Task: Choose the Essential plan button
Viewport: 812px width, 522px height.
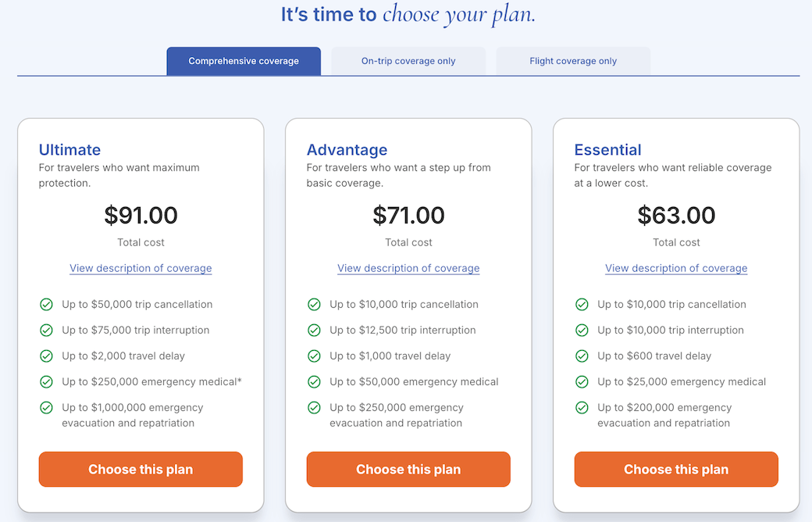Action: coord(676,470)
